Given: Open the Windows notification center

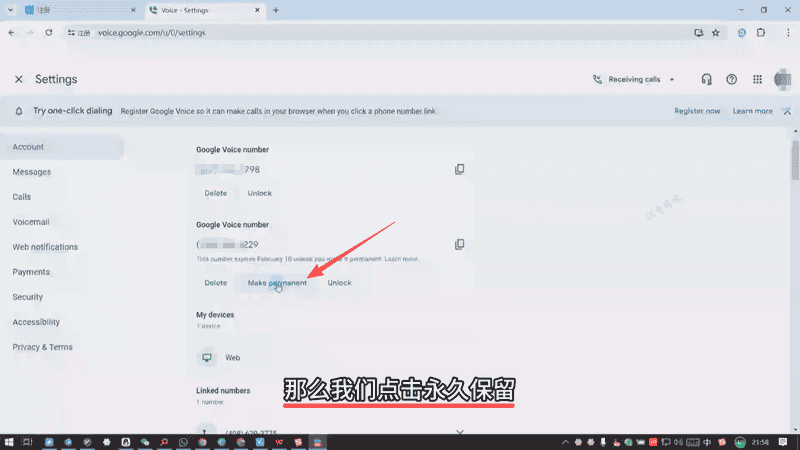Looking at the screenshot, I should [783, 442].
